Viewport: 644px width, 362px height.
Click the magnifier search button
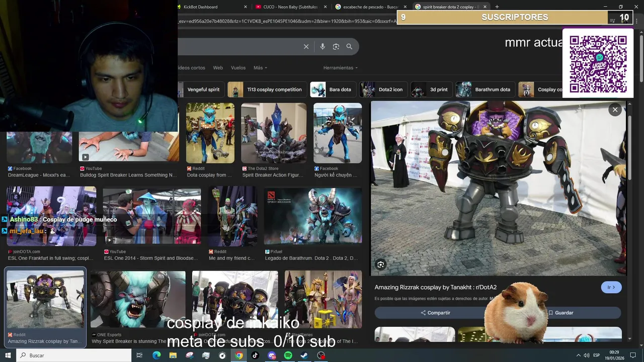tap(349, 47)
